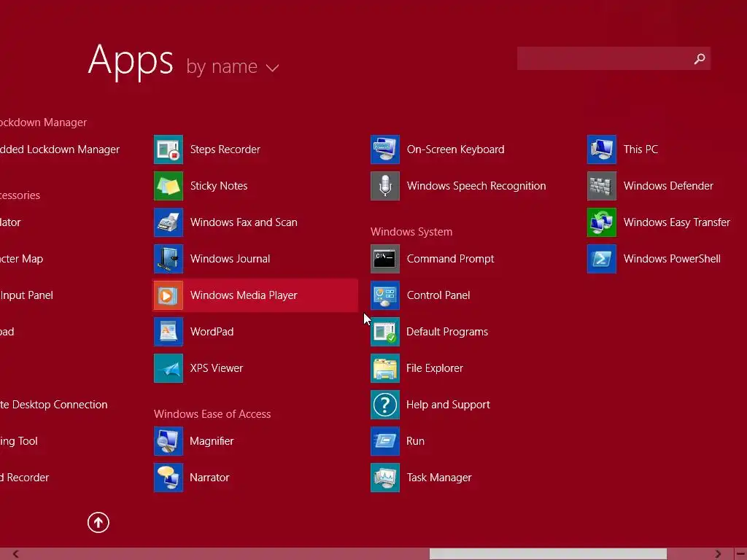The width and height of the screenshot is (747, 560).
Task: Open File Explorer icon
Action: [385, 368]
